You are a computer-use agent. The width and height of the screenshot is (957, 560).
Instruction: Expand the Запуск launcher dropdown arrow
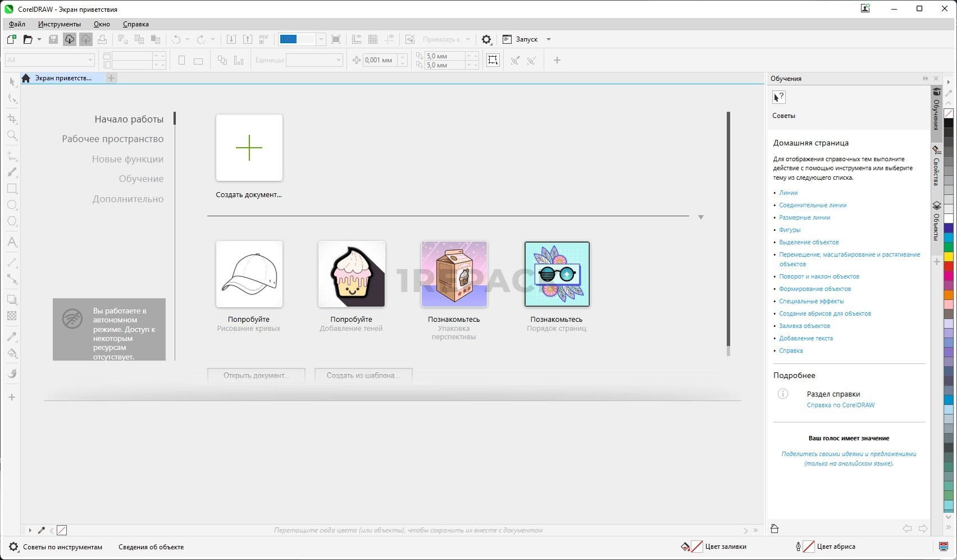pyautogui.click(x=549, y=39)
